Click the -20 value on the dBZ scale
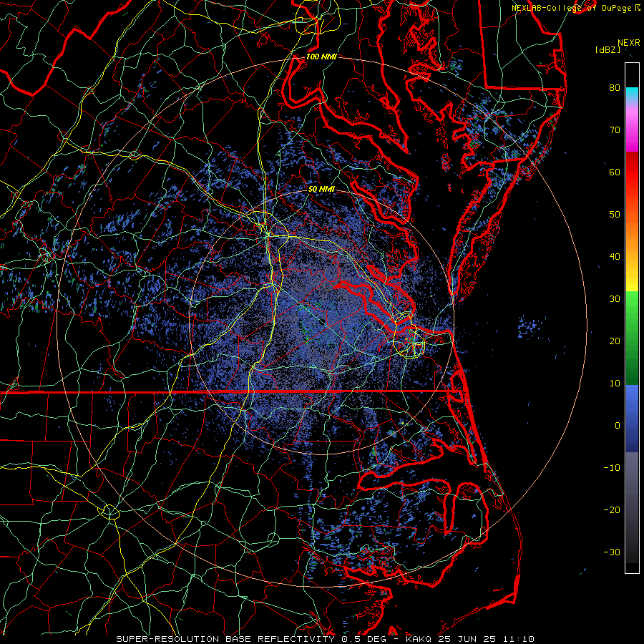Screen dimensions: 644x644 pyautogui.click(x=612, y=509)
